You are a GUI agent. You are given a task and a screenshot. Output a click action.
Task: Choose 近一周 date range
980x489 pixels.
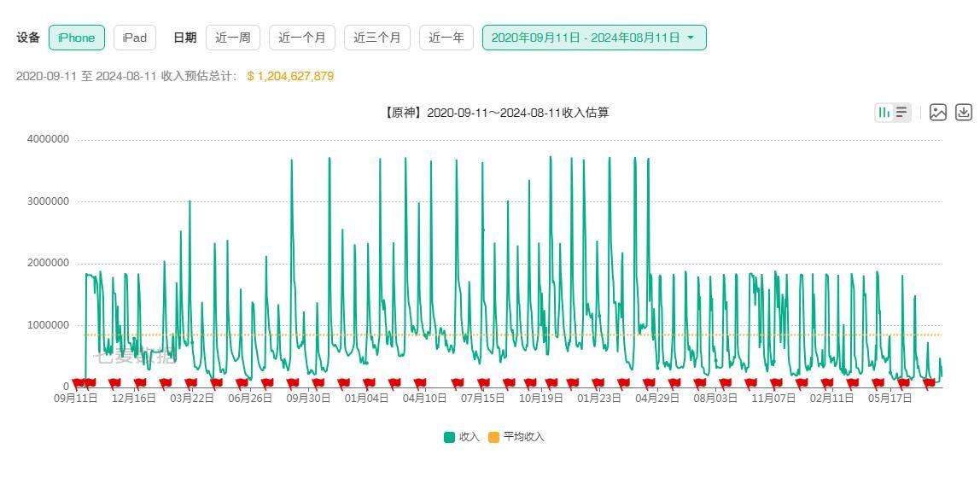pyautogui.click(x=233, y=38)
